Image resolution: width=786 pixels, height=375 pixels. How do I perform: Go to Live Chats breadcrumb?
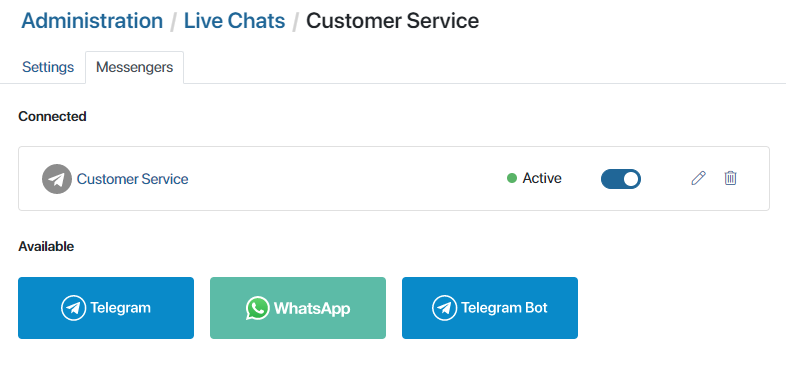235,21
